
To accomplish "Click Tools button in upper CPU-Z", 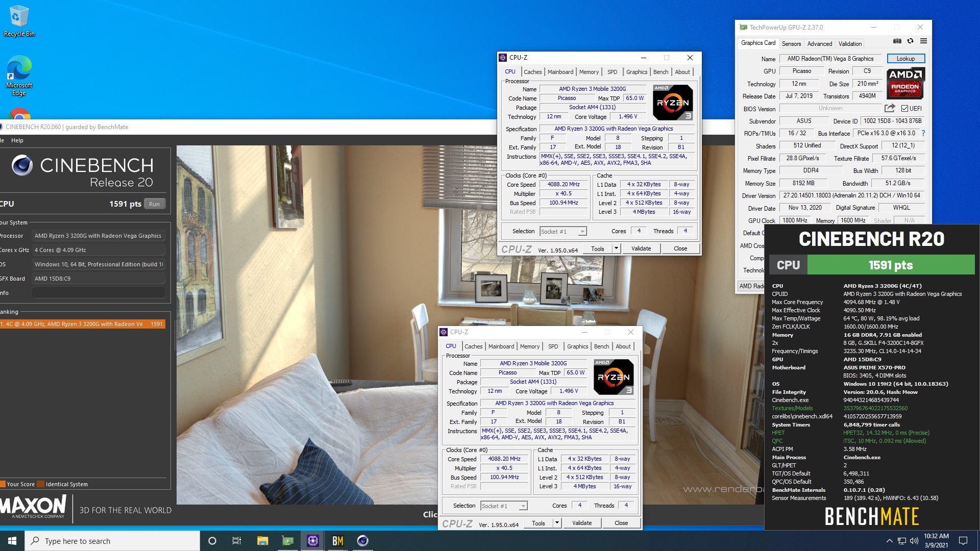I will 598,248.
